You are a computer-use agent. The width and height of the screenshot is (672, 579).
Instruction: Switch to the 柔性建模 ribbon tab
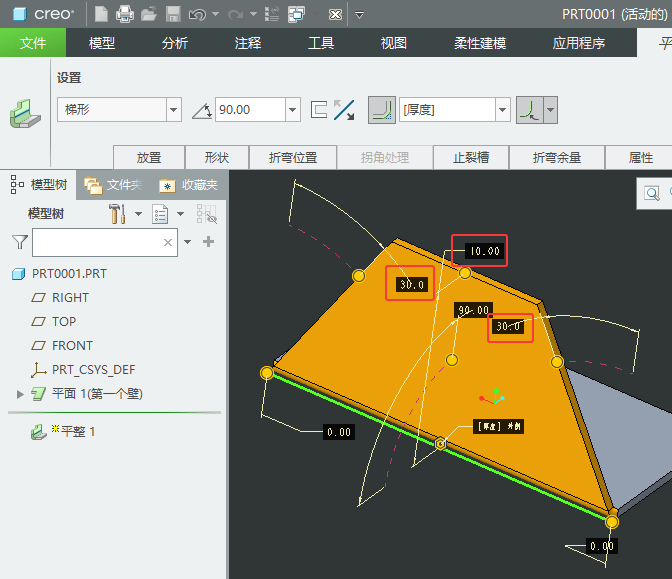480,43
